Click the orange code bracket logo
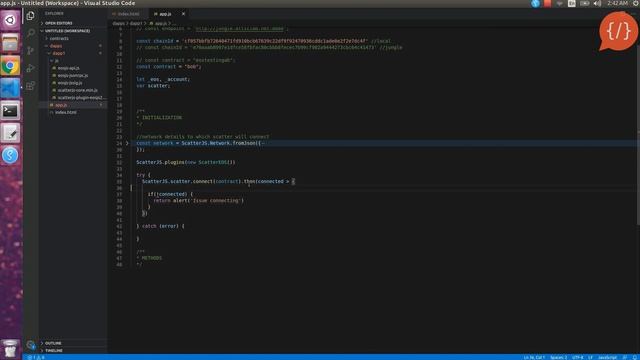This screenshot has height=360, width=640. tap(618, 31)
